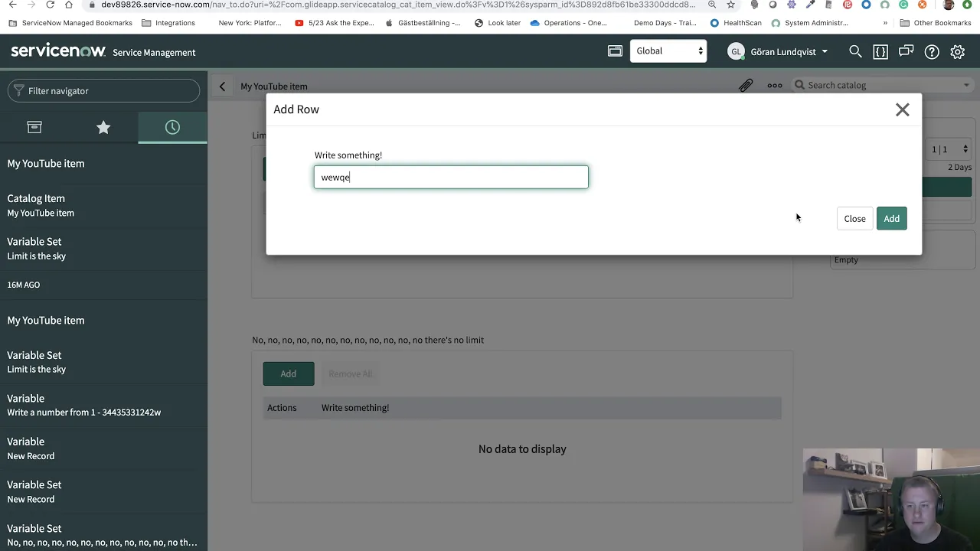Close the Add Row dialog via Close button
This screenshot has width=980, height=551.
click(x=854, y=218)
